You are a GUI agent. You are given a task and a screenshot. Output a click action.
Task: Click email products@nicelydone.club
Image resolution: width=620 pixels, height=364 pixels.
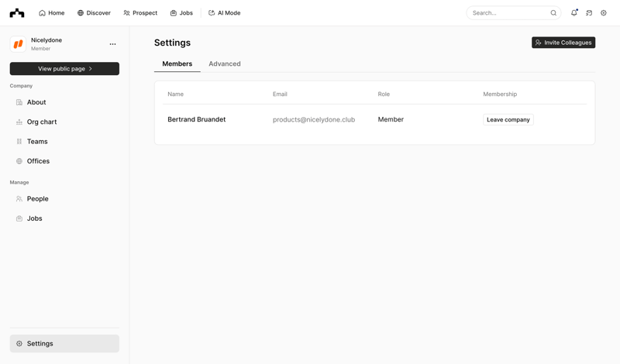(314, 120)
